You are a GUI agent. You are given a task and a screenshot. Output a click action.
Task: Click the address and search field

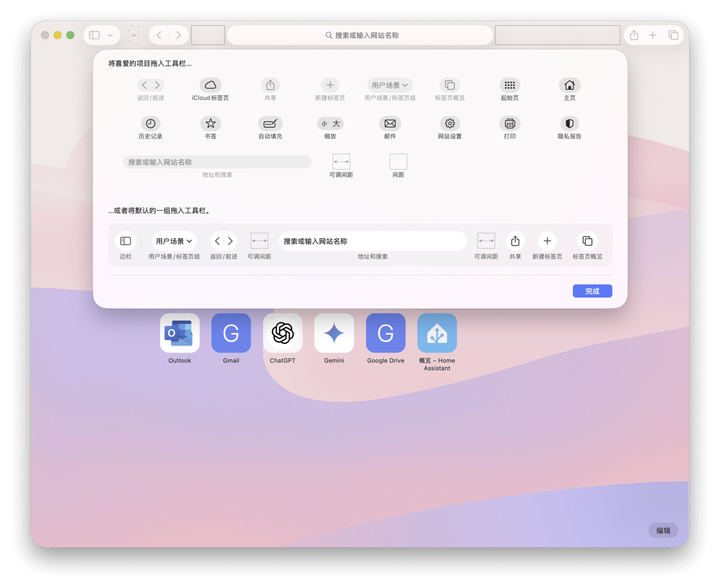[360, 35]
